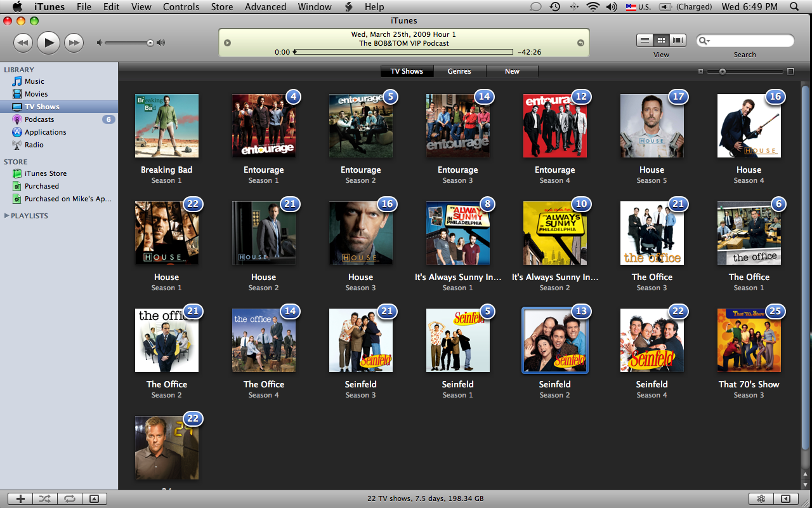Image resolution: width=812 pixels, height=508 pixels.
Task: Skip to the next track
Action: (74, 43)
